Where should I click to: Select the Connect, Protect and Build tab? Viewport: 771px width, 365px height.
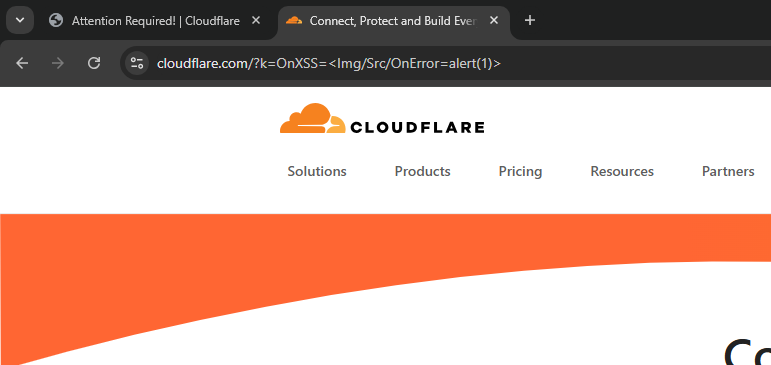(x=394, y=21)
